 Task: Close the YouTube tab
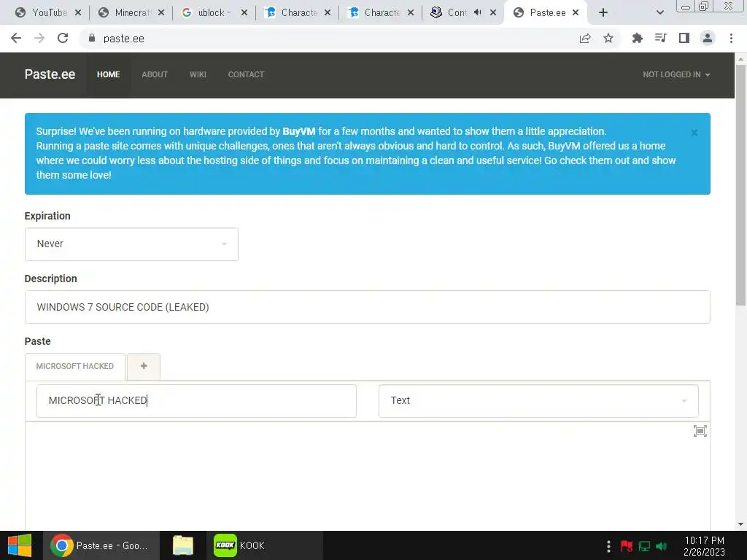click(x=78, y=12)
